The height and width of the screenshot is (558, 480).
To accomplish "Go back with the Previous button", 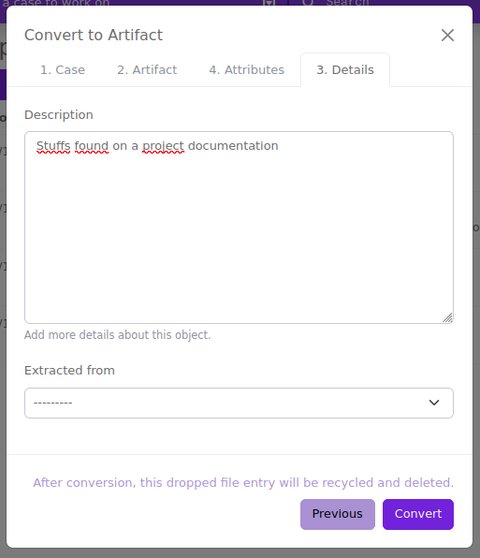I will (337, 514).
